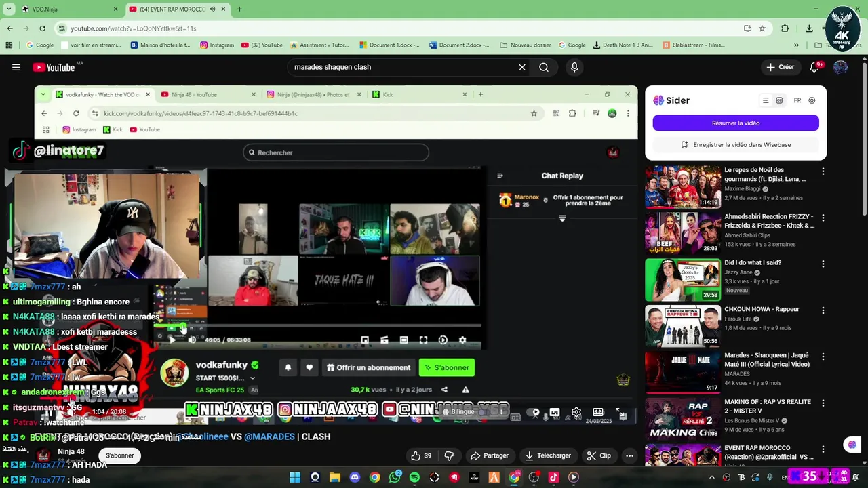Open Marades - Shaoqueen Jaqué Maté III thumbnail
Screen dimensions: 868x488
682,371
